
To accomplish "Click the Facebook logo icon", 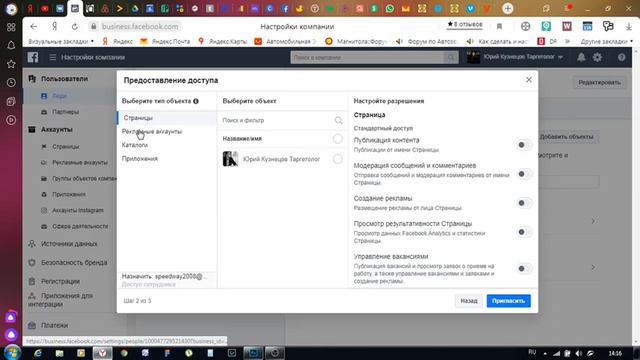I will pos(33,57).
